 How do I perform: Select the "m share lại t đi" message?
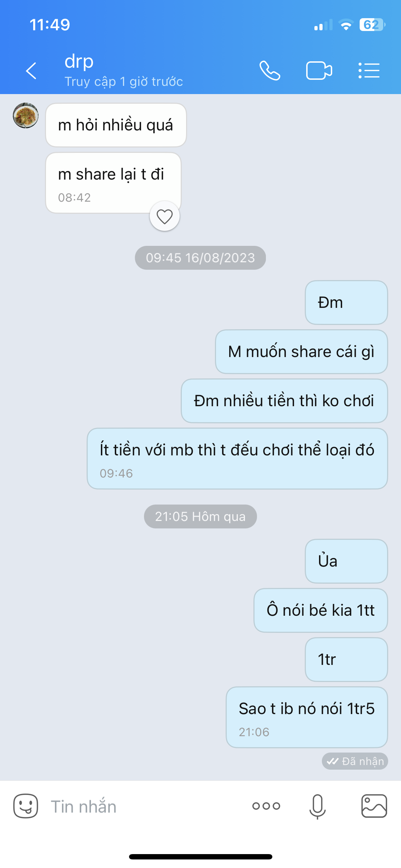(x=113, y=183)
